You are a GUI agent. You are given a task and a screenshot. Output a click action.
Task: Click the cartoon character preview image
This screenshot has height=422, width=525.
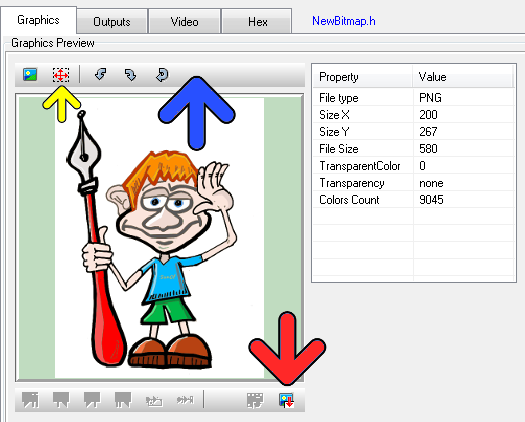(x=159, y=238)
